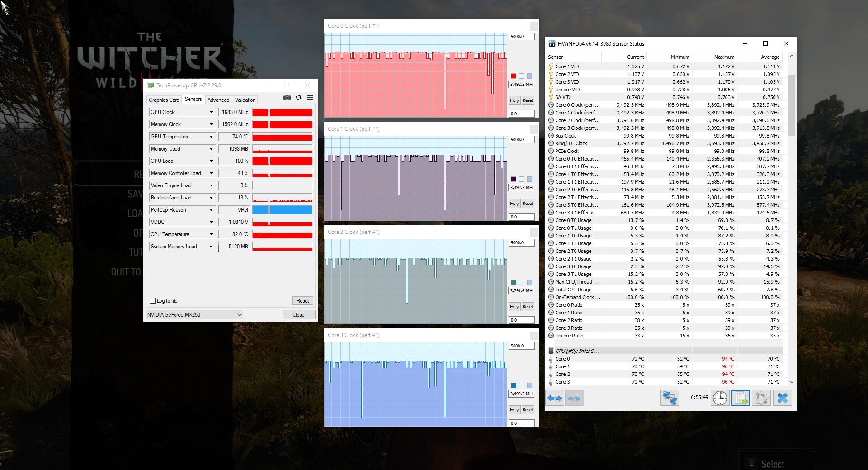
Task: Click Reset in Core 3 Clock graph
Action: click(x=528, y=410)
